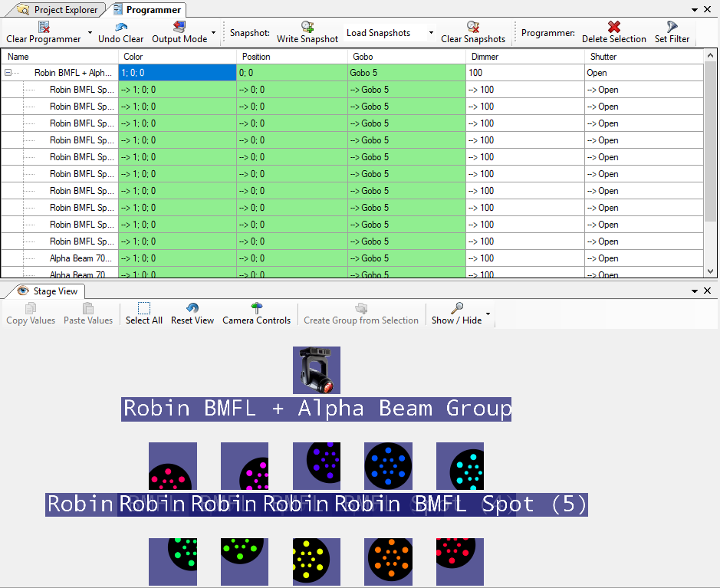Select the fixture with pink-red gobo dots
The width and height of the screenshot is (720, 588).
[173, 466]
